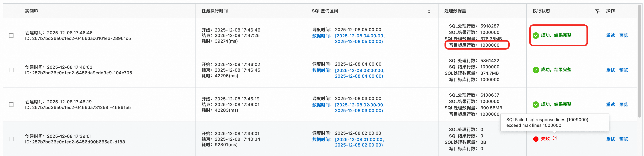Viewport: 644px width, 156px height.
Task: Click 重试 link in first row
Action: pyautogui.click(x=610, y=36)
